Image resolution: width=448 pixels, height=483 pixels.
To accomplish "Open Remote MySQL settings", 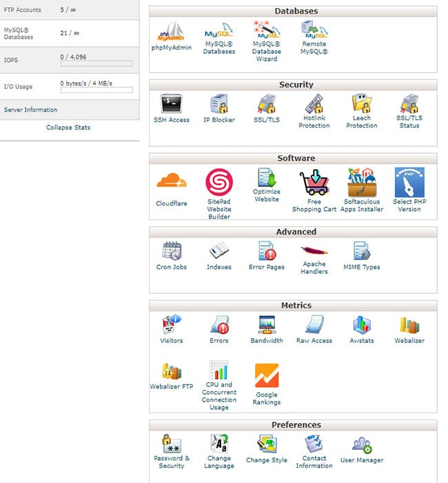I will click(314, 37).
